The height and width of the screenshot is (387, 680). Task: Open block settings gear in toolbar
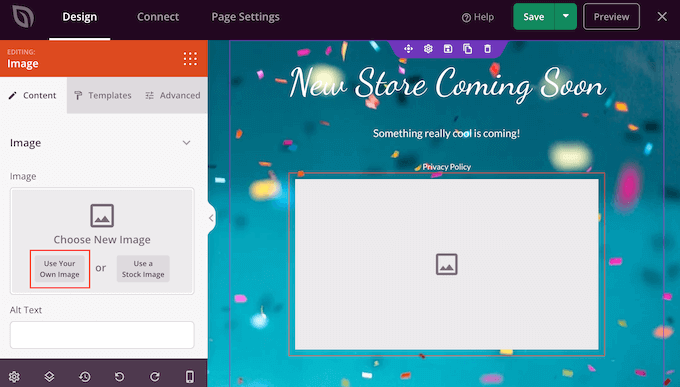pyautogui.click(x=428, y=49)
